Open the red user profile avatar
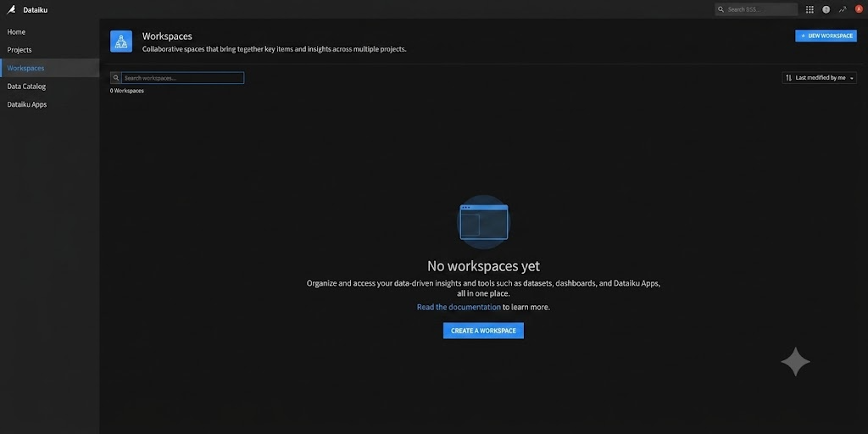Screen dimensions: 868x434 point(860,8)
